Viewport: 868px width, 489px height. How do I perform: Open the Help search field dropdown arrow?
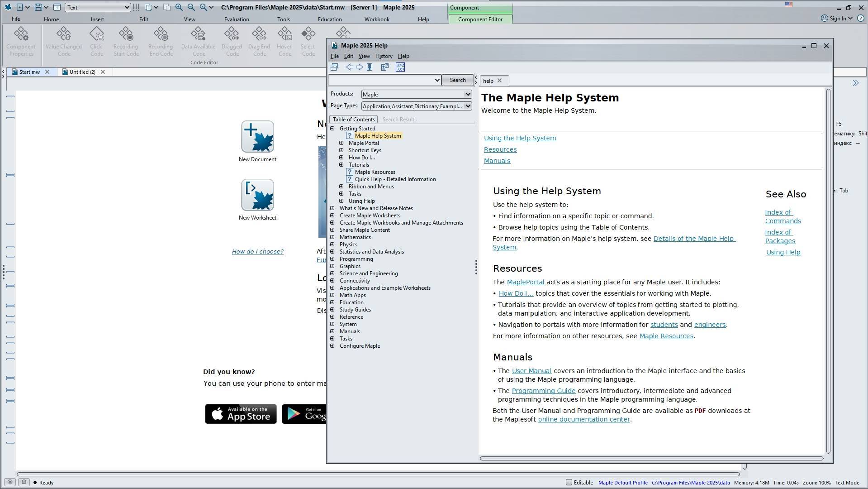(437, 80)
